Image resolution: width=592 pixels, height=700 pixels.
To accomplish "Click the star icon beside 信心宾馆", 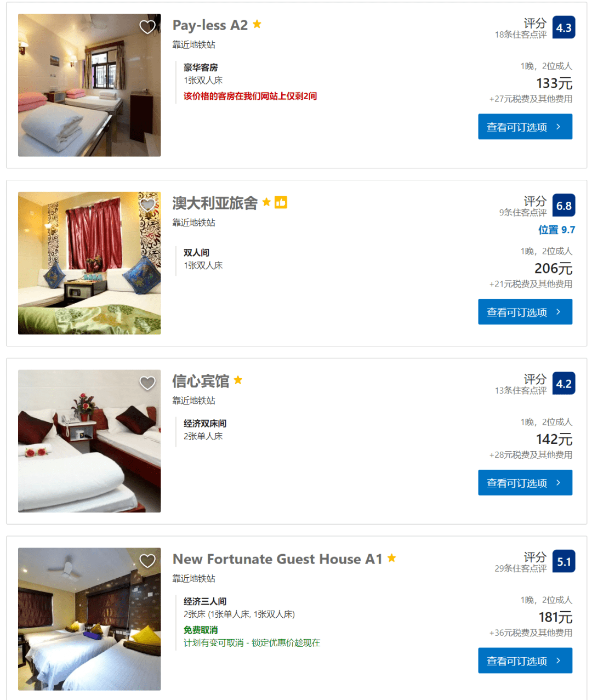I will (x=238, y=380).
